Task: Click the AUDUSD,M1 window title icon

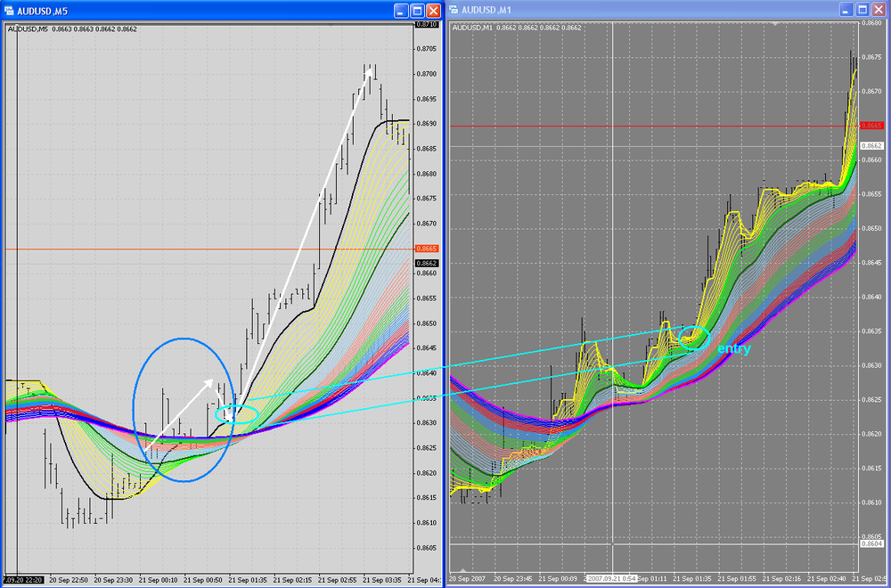Action: [454, 10]
